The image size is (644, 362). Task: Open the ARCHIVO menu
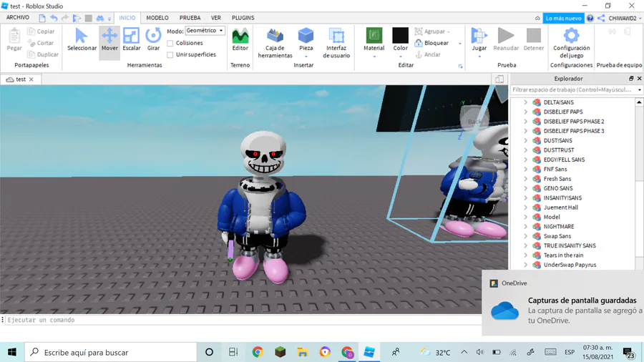coord(18,18)
